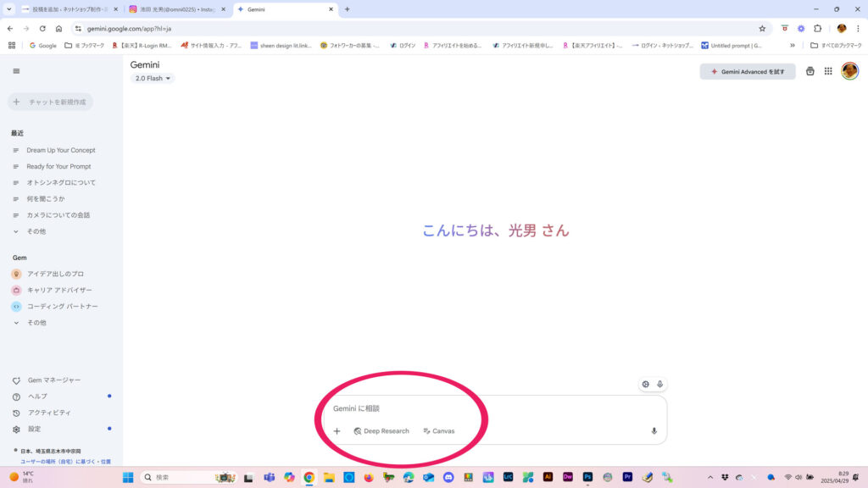Screen dimensions: 868x488
Task: Open the ヘルプ menu item
Action: (37, 396)
